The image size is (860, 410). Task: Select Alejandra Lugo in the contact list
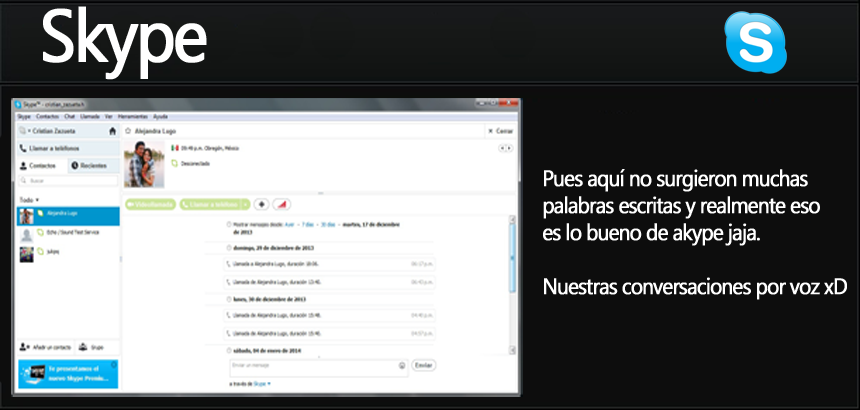[x=68, y=216]
